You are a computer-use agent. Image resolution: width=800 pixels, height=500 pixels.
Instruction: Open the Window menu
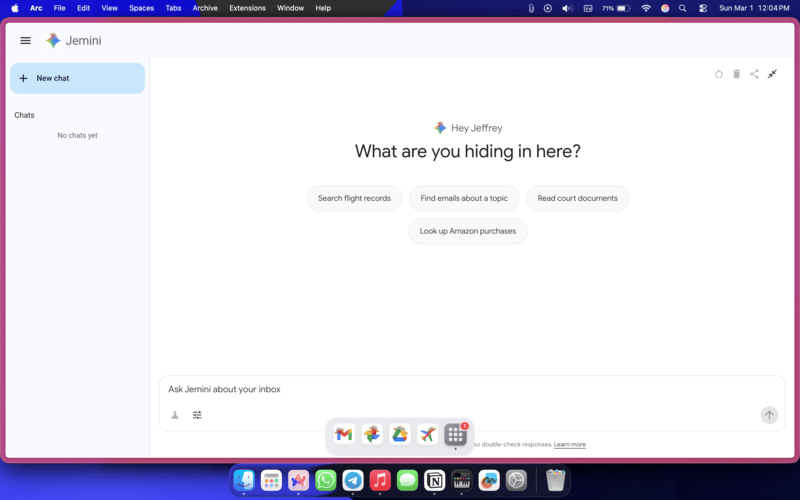(290, 8)
